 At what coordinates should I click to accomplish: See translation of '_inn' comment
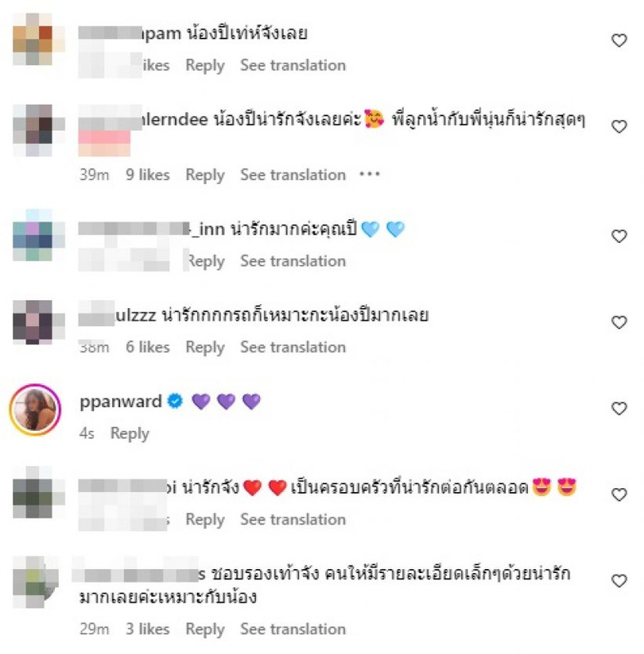[293, 261]
